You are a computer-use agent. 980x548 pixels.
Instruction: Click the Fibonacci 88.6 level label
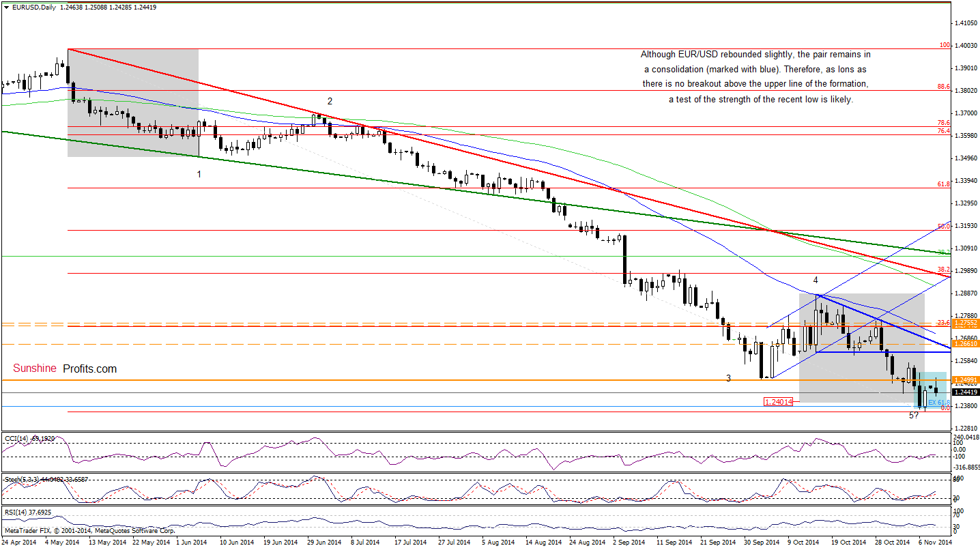(x=945, y=86)
